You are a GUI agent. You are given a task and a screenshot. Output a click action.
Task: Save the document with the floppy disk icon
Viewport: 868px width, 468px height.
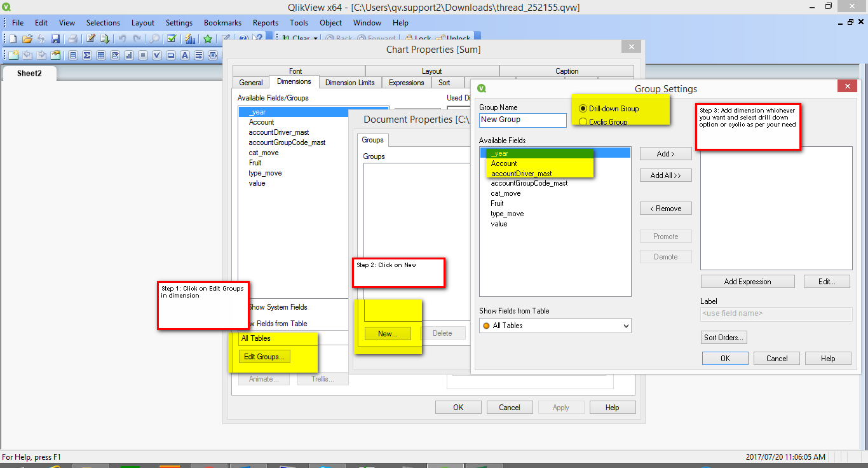coord(55,39)
